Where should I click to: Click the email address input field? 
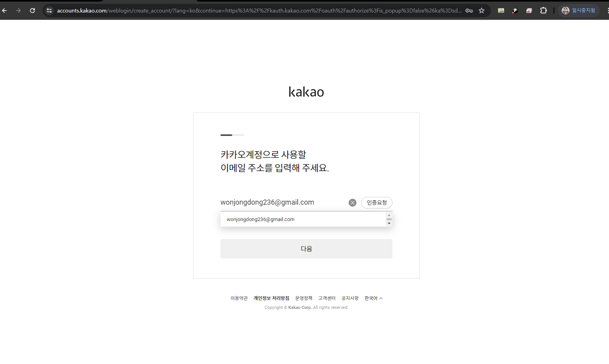point(282,202)
